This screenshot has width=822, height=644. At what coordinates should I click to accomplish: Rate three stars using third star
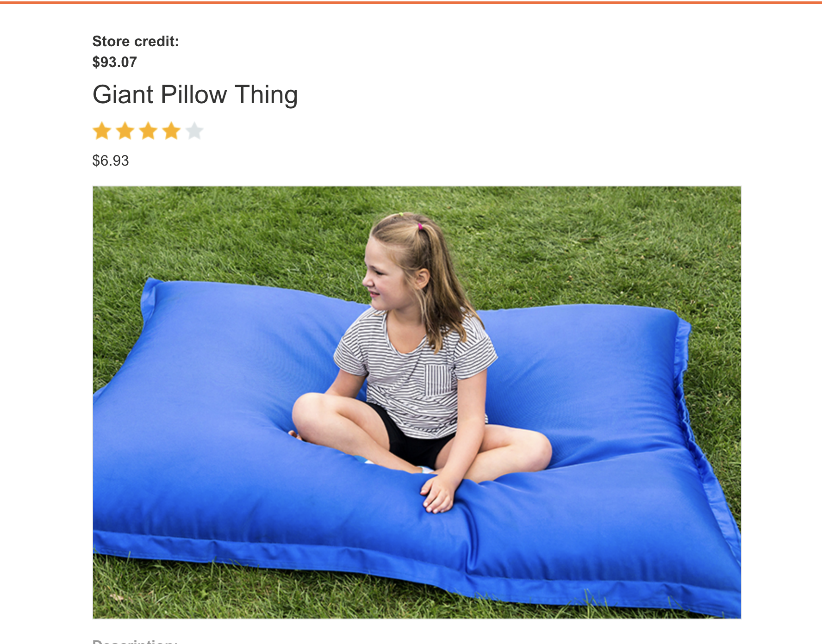click(148, 131)
